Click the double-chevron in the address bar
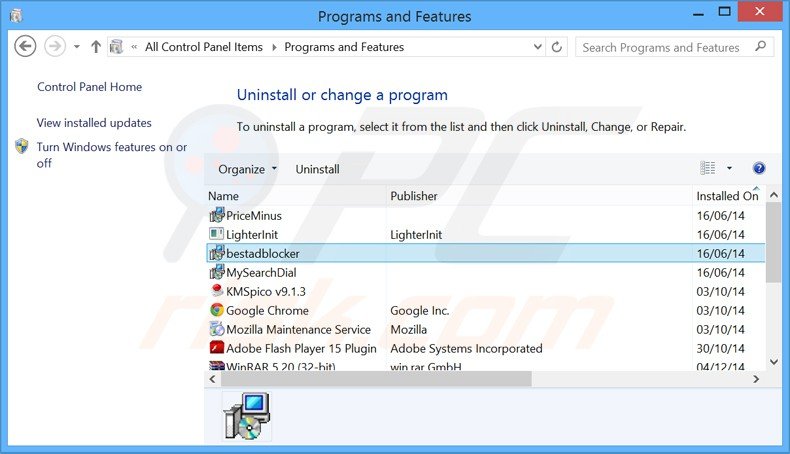This screenshot has width=790, height=454. [x=134, y=47]
